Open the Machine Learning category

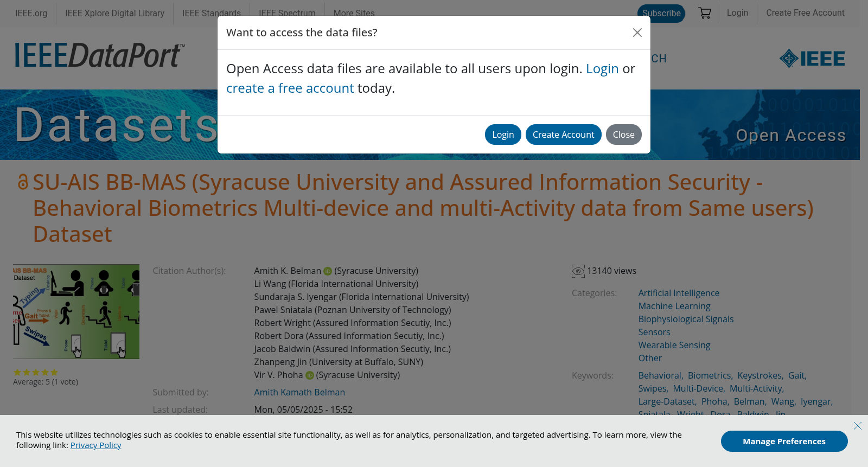coord(674,306)
